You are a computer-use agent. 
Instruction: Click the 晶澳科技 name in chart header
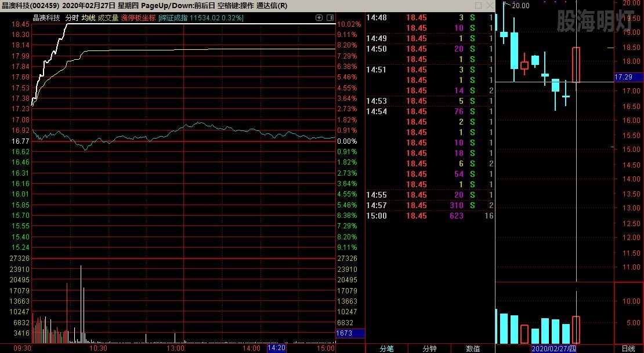(46, 17)
